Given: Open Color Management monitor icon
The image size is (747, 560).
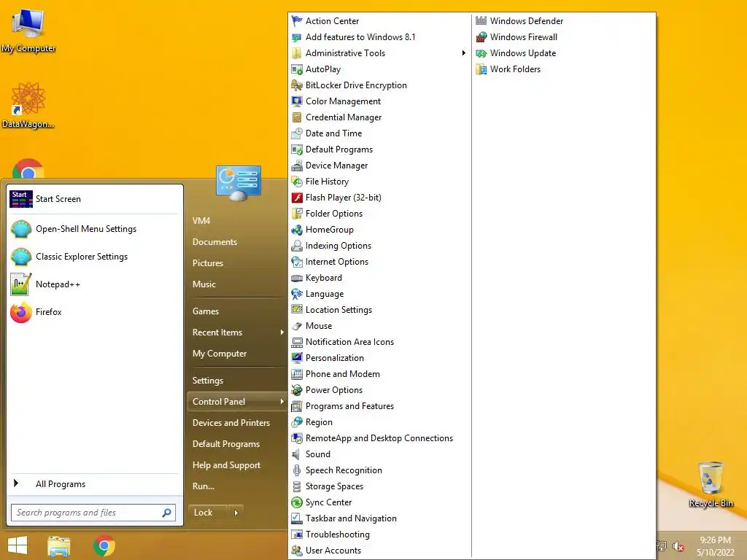Looking at the screenshot, I should click(297, 101).
